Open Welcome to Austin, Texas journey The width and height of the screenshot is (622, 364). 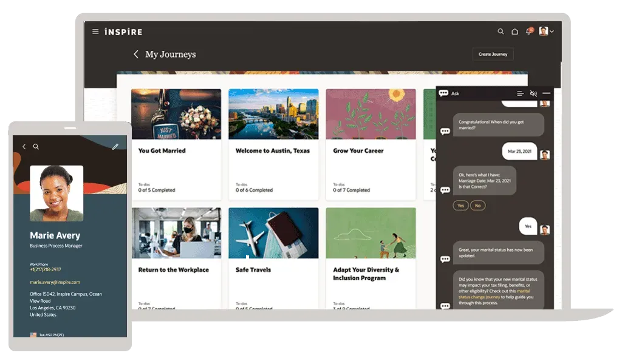[x=273, y=144]
